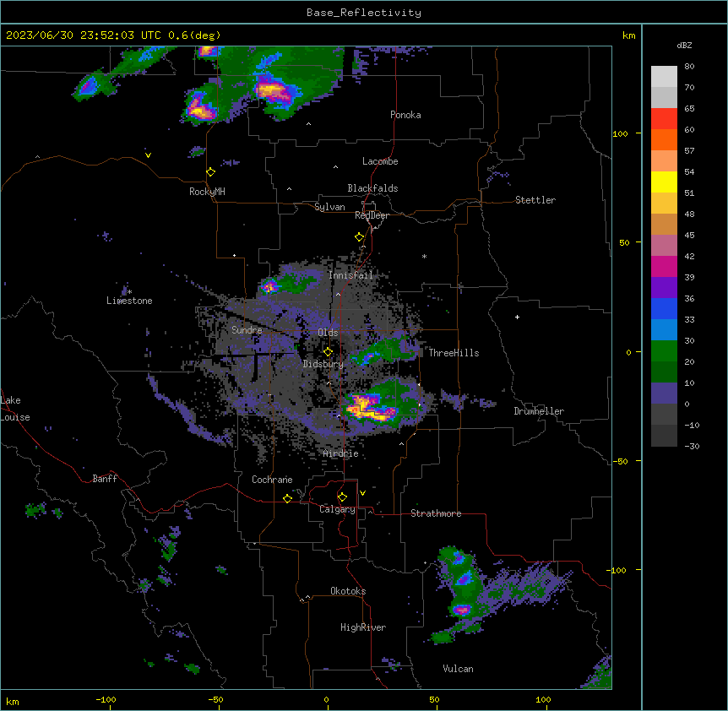This screenshot has width=728, height=711.
Task: Click the -100 tick on the bottom axis
Action: click(x=106, y=699)
